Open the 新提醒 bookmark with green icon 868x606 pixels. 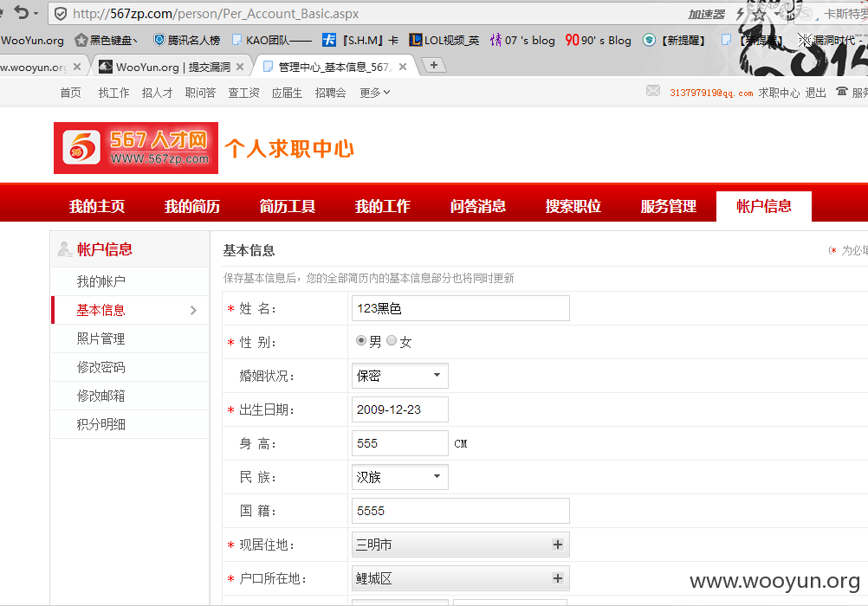[x=674, y=41]
